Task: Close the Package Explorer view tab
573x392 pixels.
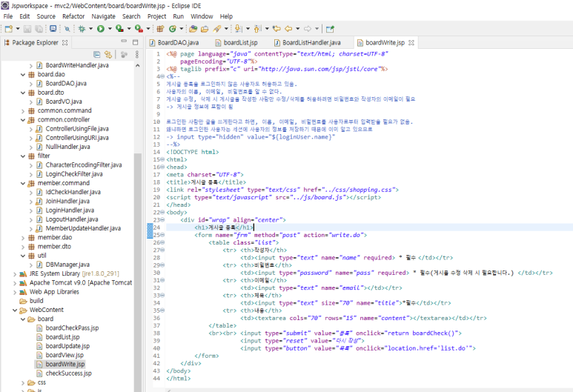Action: (x=64, y=42)
